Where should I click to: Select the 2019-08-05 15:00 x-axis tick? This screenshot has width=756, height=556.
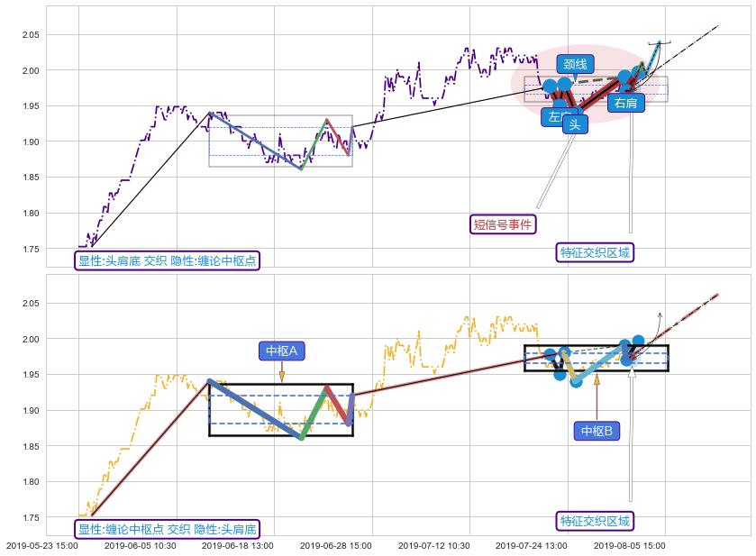tap(629, 545)
